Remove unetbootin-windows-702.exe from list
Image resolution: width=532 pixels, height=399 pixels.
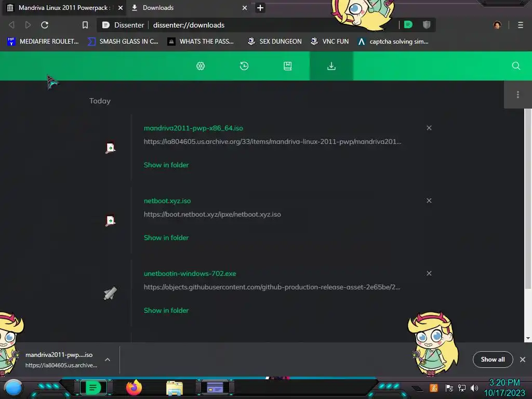pyautogui.click(x=429, y=273)
